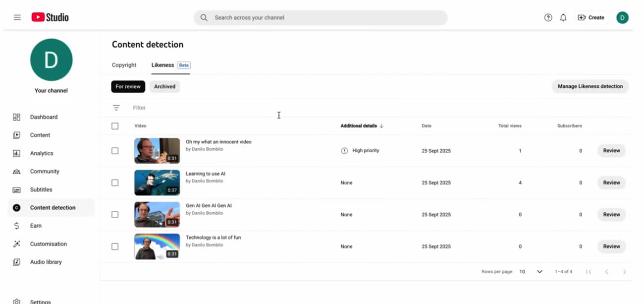644x304 pixels.
Task: Review the 'Oh my what an innocent video'
Action: tap(611, 150)
